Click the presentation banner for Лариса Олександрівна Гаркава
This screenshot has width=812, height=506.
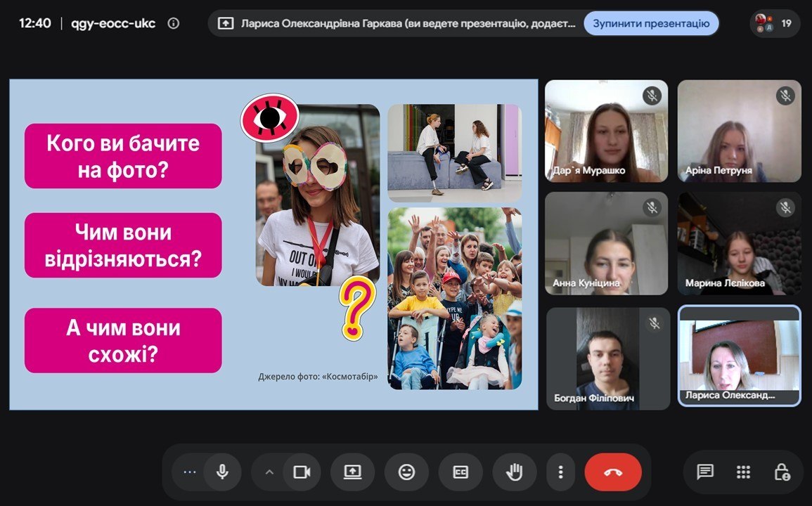pyautogui.click(x=397, y=23)
